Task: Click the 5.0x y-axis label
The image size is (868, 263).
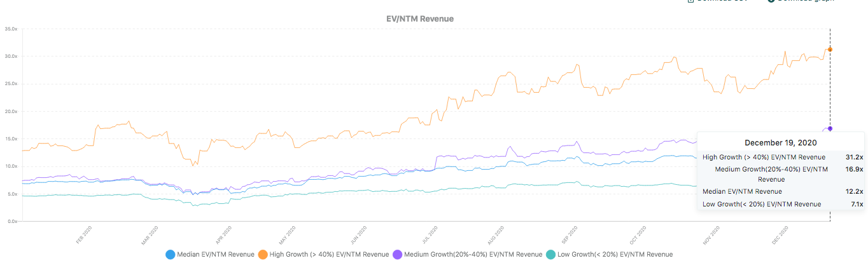Action: point(12,194)
